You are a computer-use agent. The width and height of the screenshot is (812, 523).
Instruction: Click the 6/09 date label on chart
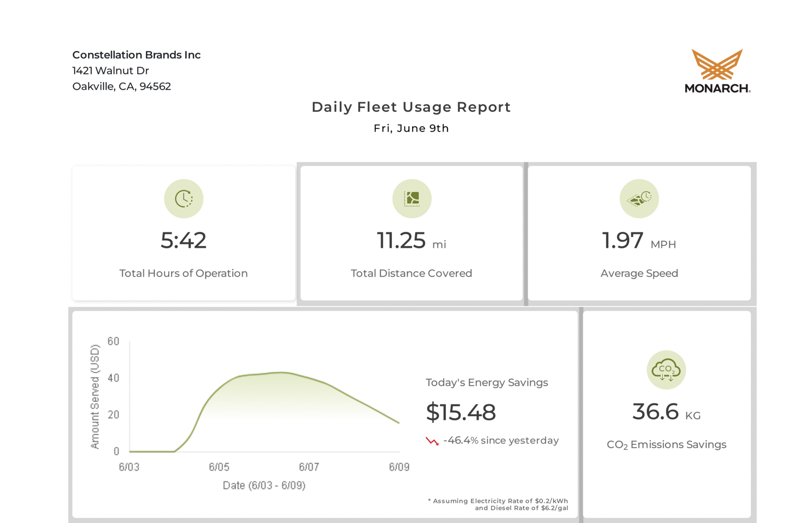(x=399, y=467)
